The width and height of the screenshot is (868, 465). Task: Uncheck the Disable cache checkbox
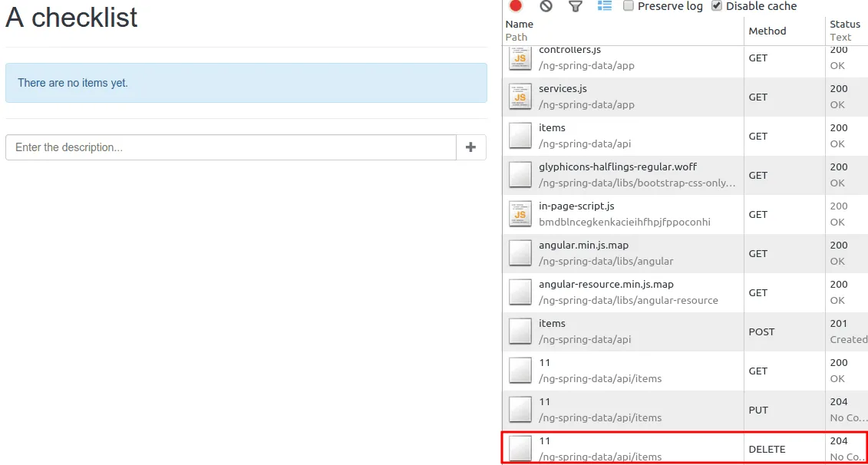pos(717,6)
